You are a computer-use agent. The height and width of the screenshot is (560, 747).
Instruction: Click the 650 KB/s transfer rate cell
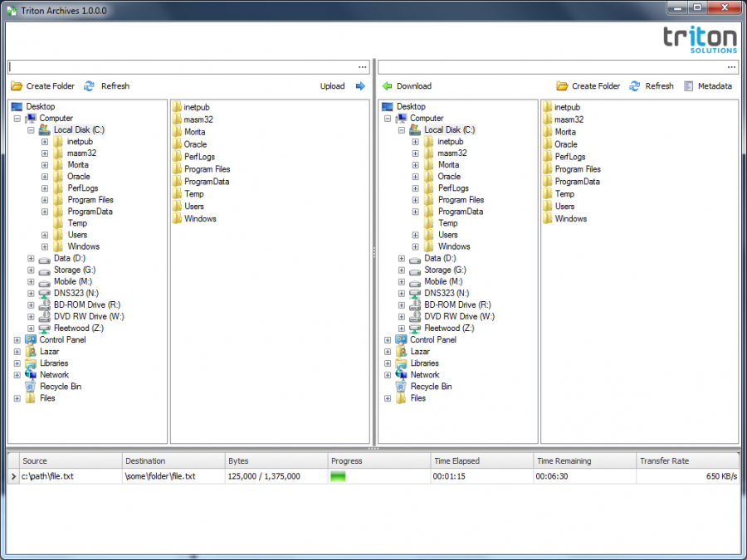click(x=688, y=476)
